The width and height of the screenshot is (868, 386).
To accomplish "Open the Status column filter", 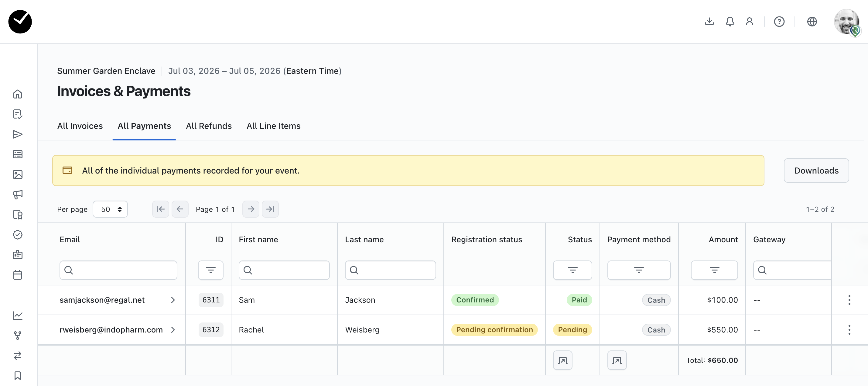I will (x=572, y=270).
